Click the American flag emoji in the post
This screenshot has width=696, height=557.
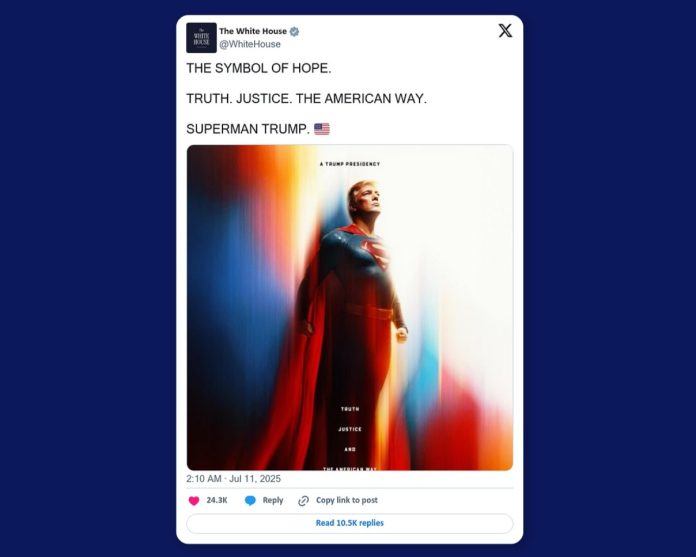point(322,129)
